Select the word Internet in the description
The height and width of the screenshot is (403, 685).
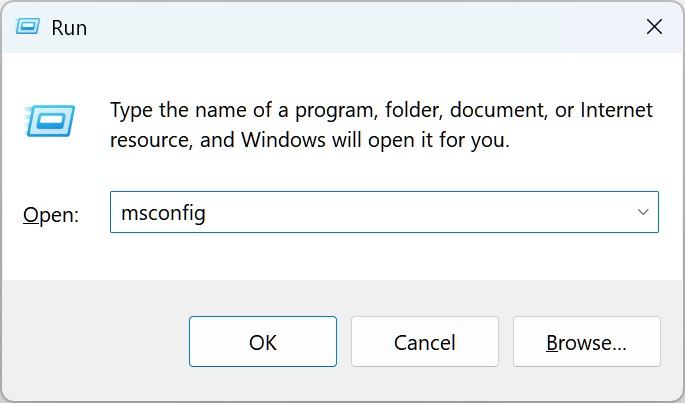coord(616,110)
